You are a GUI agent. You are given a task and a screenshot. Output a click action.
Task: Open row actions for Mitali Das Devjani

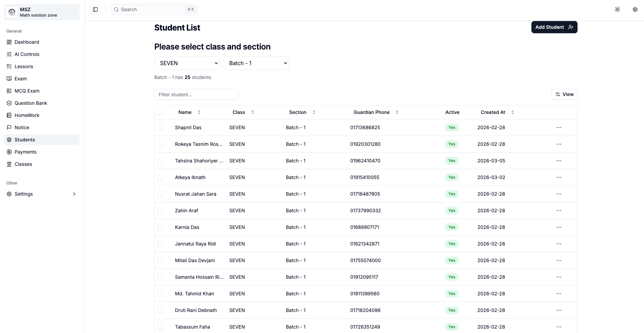coord(559,260)
